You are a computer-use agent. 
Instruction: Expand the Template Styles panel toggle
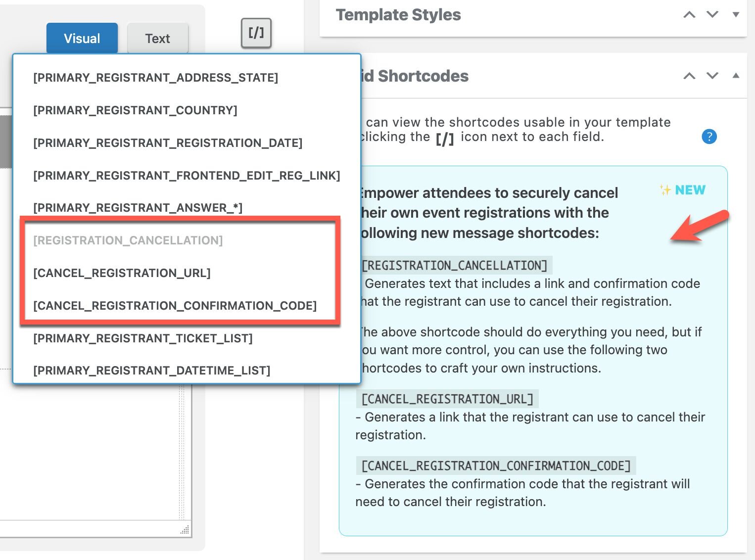tap(736, 15)
